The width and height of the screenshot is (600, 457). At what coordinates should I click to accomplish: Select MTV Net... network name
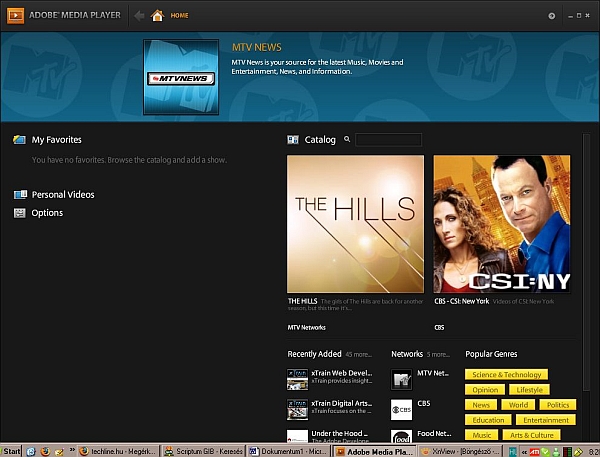[433, 373]
